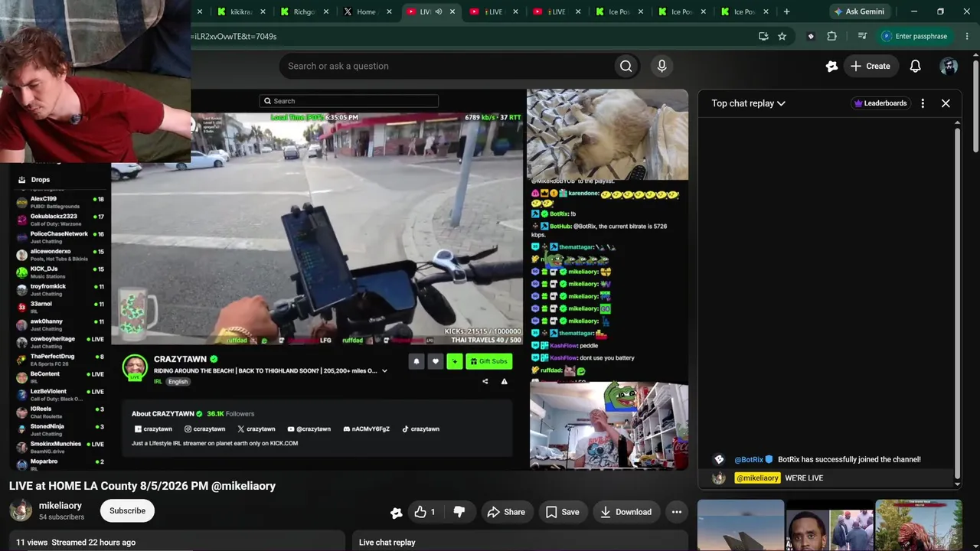Open the Create menu
The height and width of the screenshot is (551, 980).
pos(870,66)
